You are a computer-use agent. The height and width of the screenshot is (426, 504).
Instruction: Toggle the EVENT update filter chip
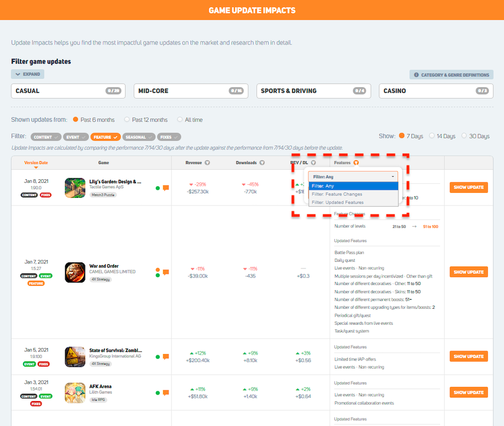(76, 137)
